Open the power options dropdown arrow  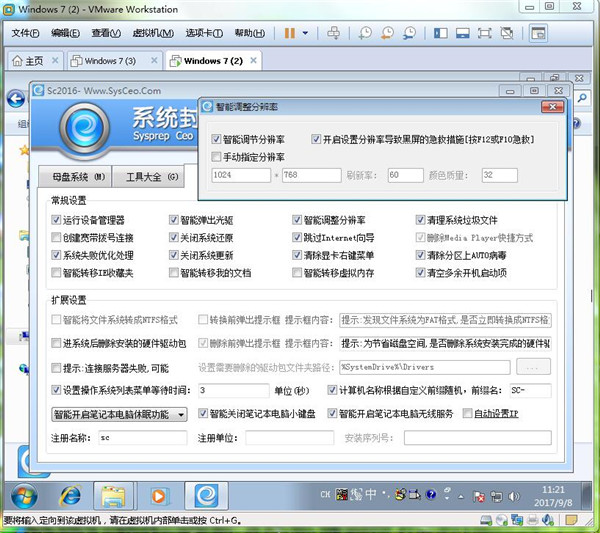click(x=305, y=33)
